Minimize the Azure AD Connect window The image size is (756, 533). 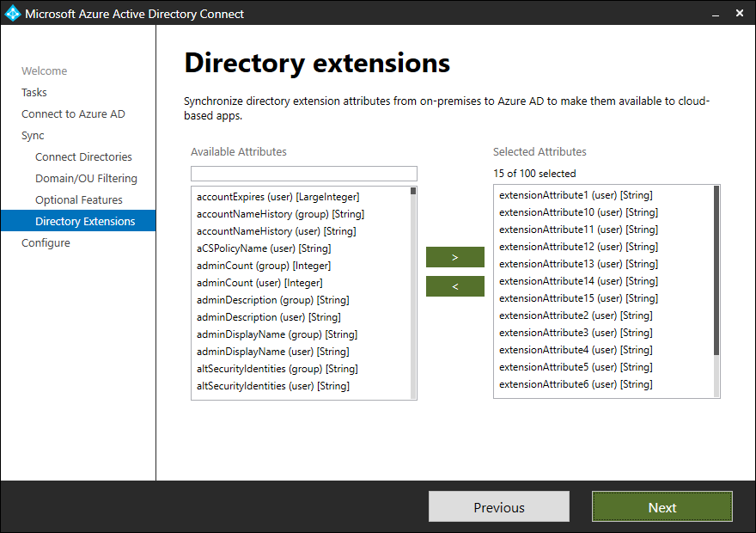(x=716, y=14)
